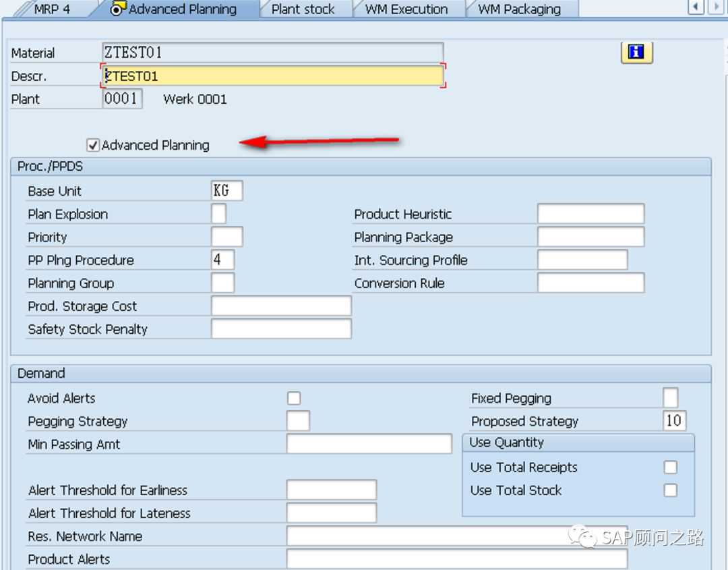728x570 pixels.
Task: Click the Conversion Rule input field
Action: point(590,283)
